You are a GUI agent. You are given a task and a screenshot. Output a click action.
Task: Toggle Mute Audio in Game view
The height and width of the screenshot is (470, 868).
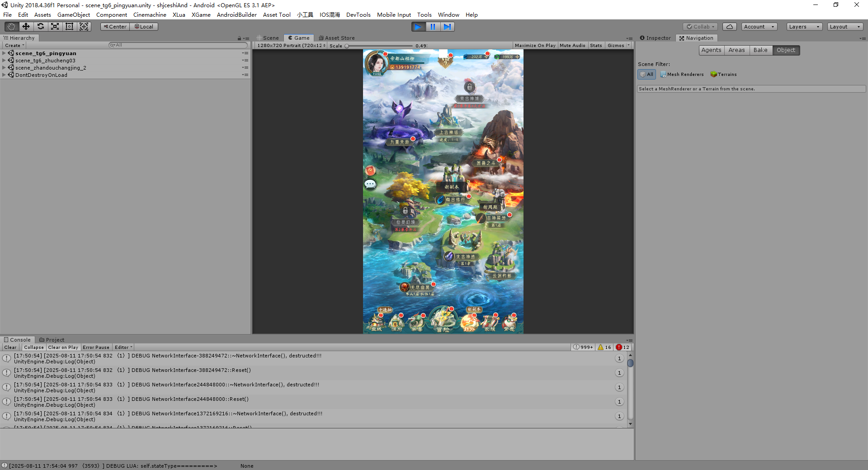pos(572,46)
